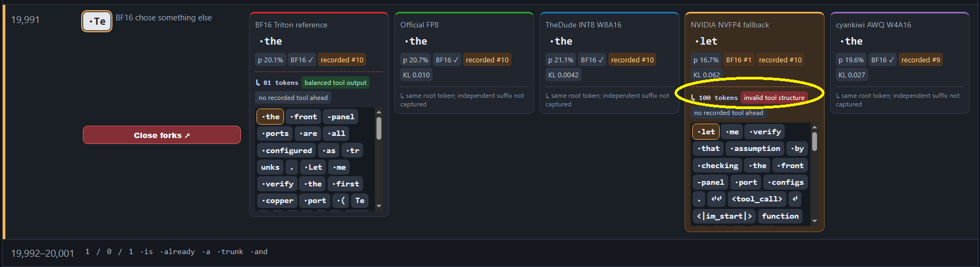Open the Official FP8 card

coord(464,63)
